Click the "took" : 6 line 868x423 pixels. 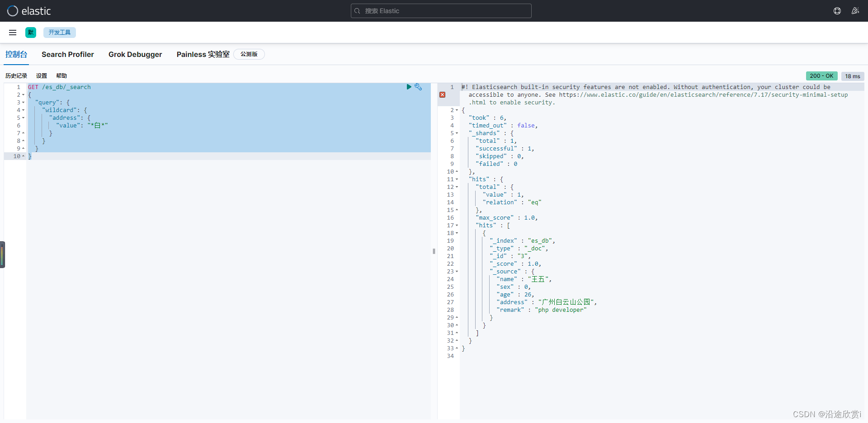point(487,118)
